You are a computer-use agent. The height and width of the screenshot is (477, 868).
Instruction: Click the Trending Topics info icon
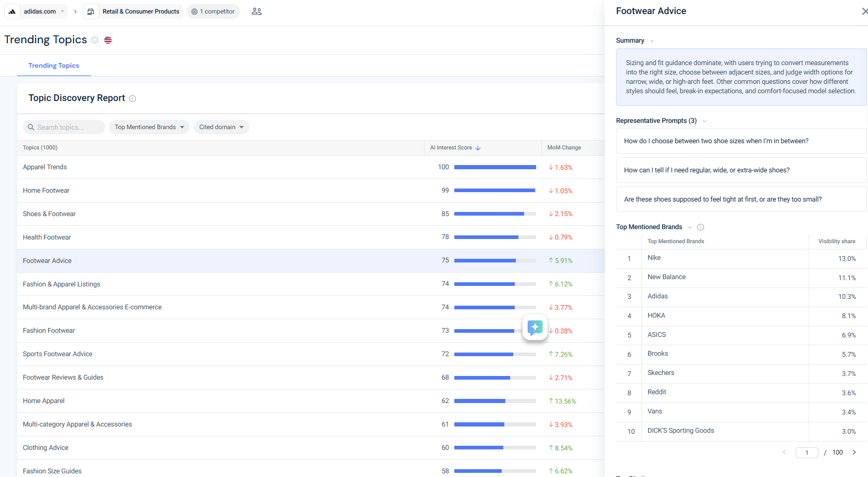click(x=95, y=40)
